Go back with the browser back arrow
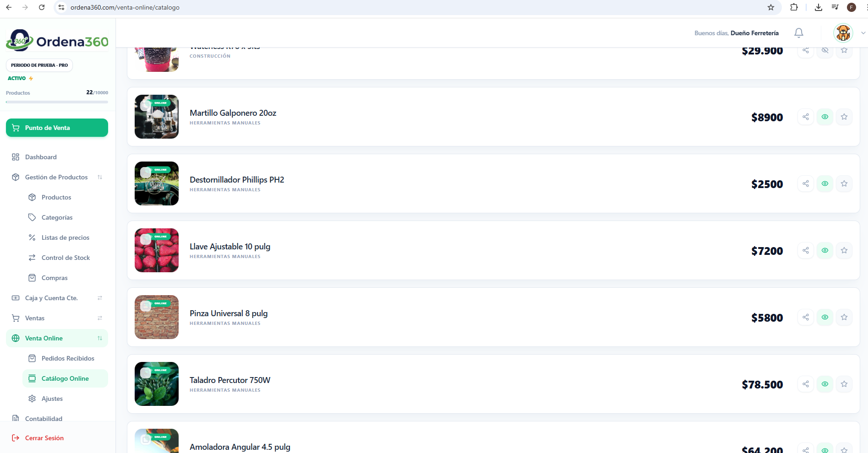The height and width of the screenshot is (453, 868). (x=9, y=7)
